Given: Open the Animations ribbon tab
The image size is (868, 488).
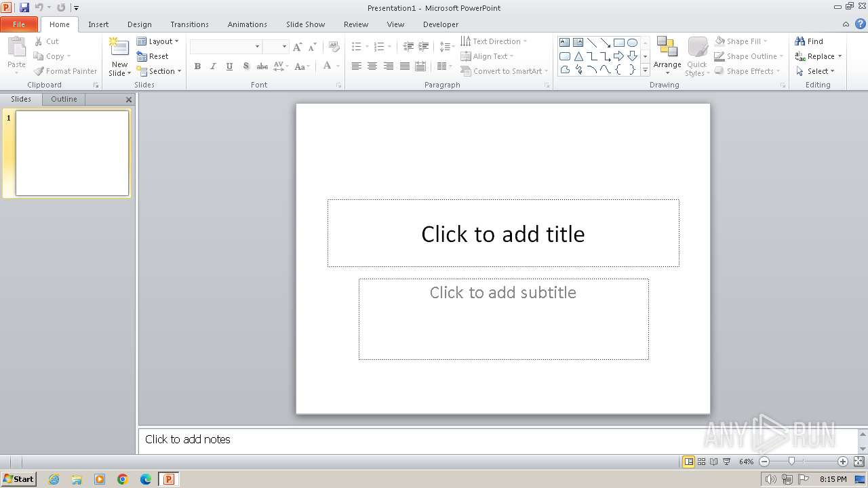Looking at the screenshot, I should pyautogui.click(x=248, y=24).
